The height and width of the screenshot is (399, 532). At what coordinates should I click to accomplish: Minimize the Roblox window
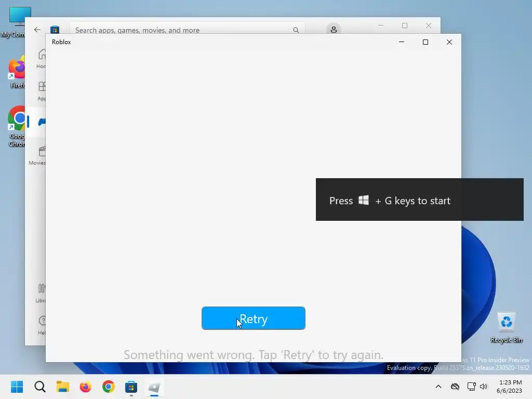(x=402, y=42)
